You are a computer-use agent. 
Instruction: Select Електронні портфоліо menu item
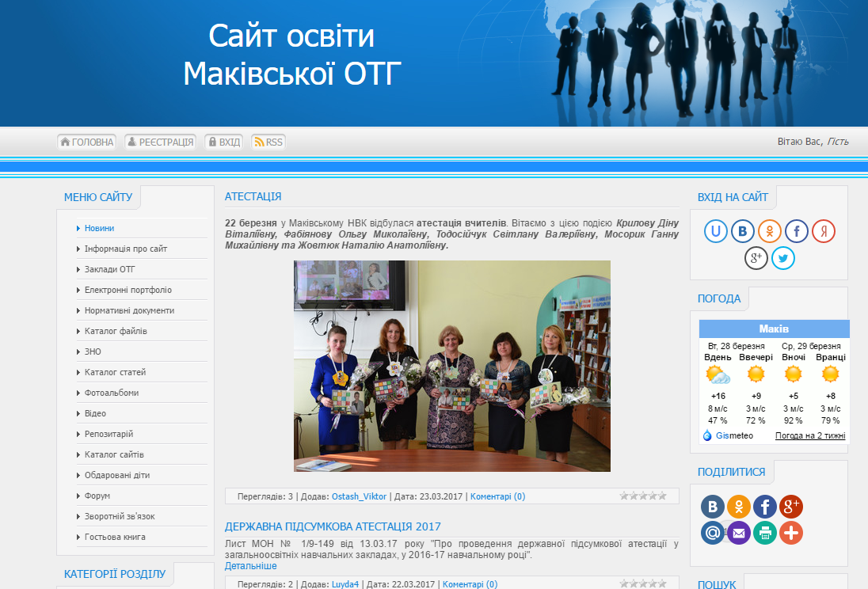click(x=128, y=290)
